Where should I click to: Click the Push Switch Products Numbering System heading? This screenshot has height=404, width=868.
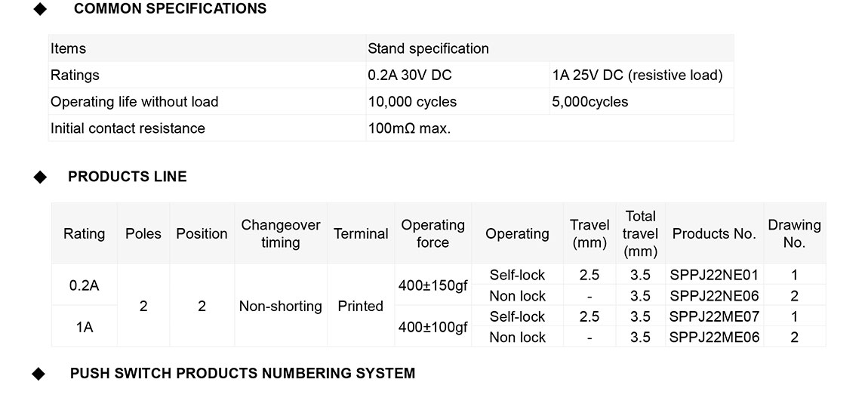coord(242,373)
